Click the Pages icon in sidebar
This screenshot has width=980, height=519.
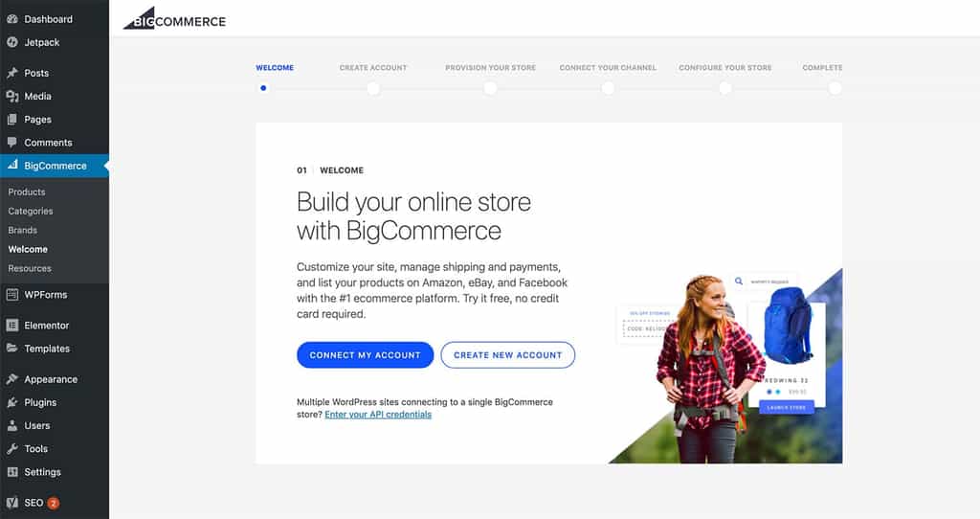[11, 120]
